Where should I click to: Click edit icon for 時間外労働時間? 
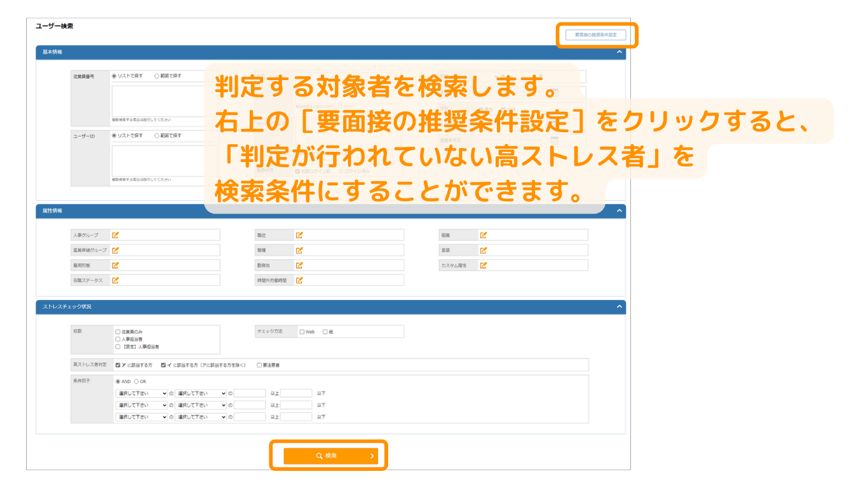pos(299,280)
